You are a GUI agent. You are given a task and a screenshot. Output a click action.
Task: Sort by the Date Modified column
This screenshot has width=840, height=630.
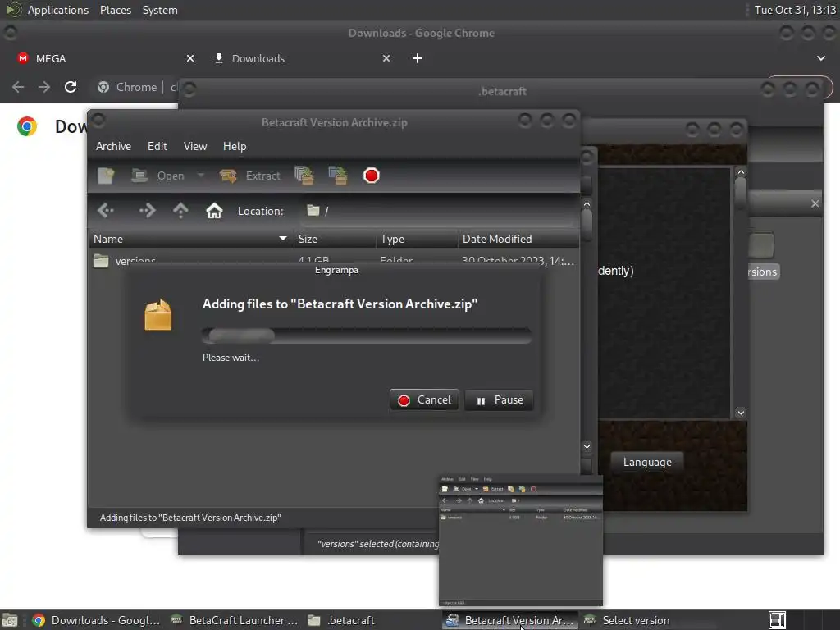point(518,239)
